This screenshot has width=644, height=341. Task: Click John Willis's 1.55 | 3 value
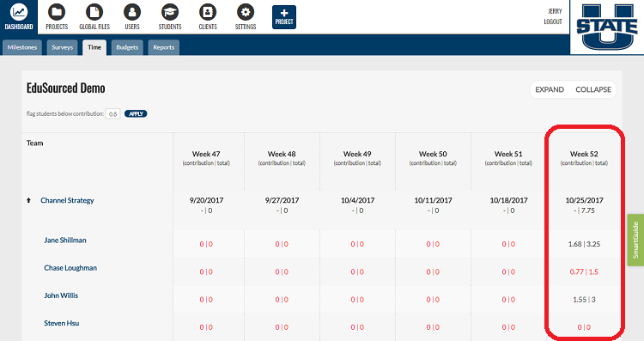coord(584,300)
